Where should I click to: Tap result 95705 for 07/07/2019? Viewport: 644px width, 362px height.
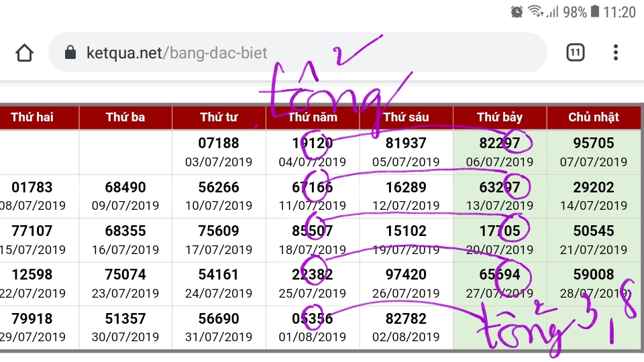(594, 143)
